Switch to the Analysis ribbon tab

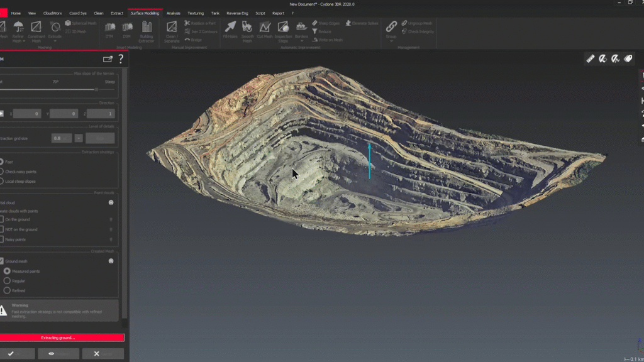(x=174, y=13)
